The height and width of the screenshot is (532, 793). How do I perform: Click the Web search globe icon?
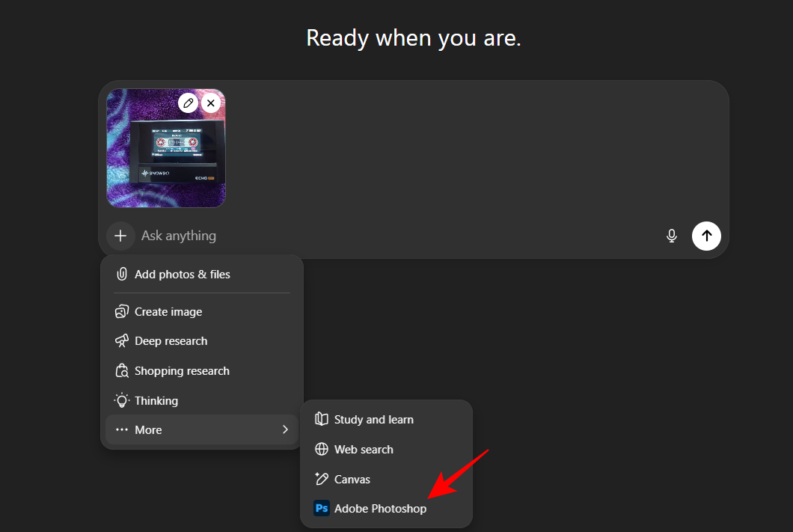pyautogui.click(x=322, y=450)
